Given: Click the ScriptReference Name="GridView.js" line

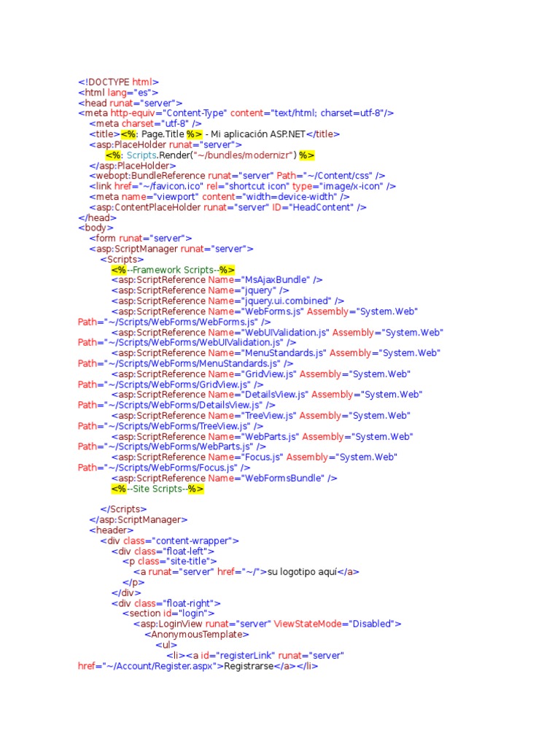Looking at the screenshot, I should (x=260, y=374).
